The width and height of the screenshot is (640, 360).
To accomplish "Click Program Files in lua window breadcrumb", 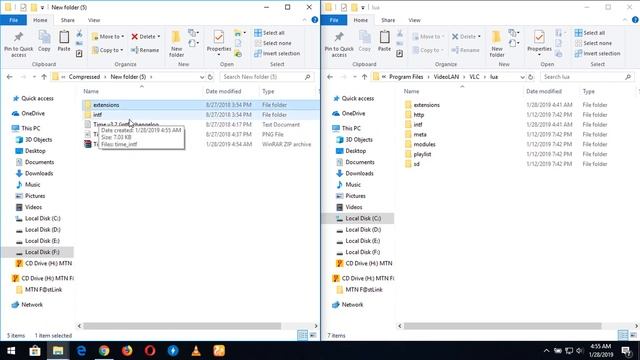I will [406, 77].
